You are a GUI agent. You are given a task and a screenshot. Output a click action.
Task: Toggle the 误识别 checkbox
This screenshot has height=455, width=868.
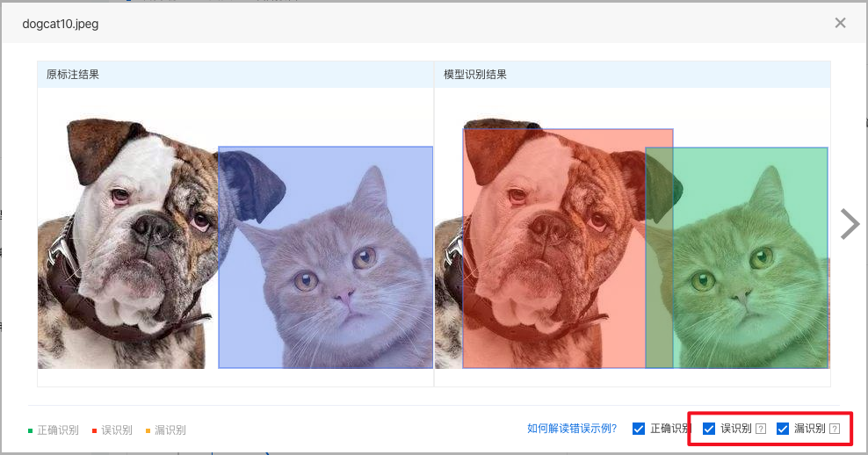(709, 429)
